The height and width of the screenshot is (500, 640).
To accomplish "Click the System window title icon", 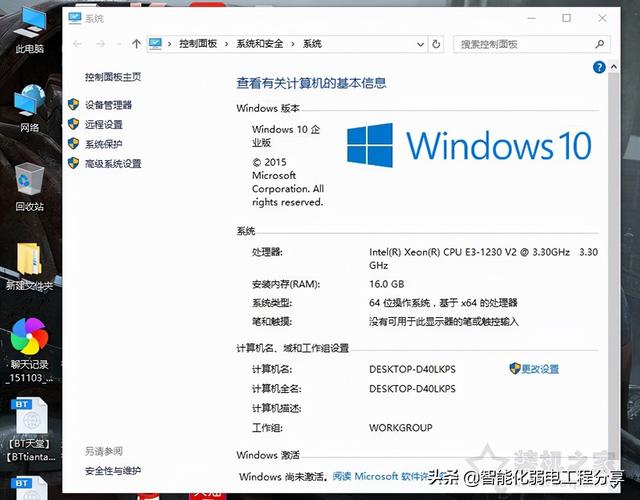I will click(x=75, y=18).
